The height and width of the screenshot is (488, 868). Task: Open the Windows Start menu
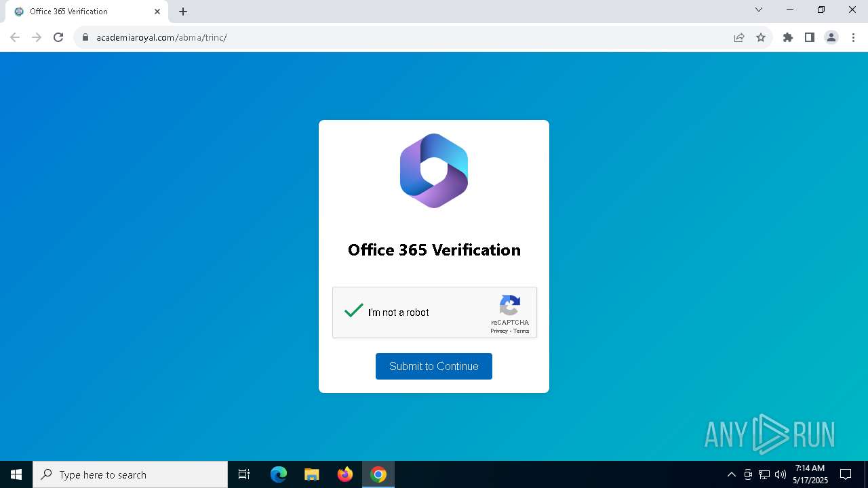(16, 474)
